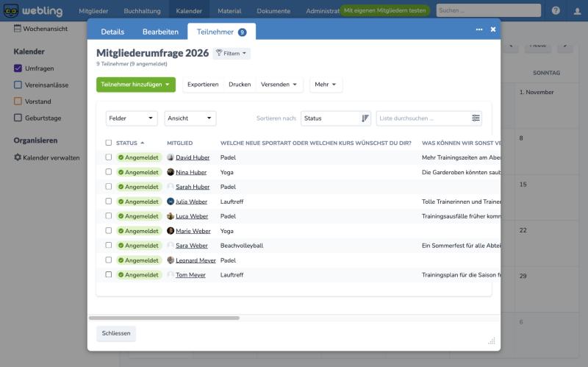Open Tom Meyer member link
Image resolution: width=588 pixels, height=367 pixels.
tap(190, 275)
